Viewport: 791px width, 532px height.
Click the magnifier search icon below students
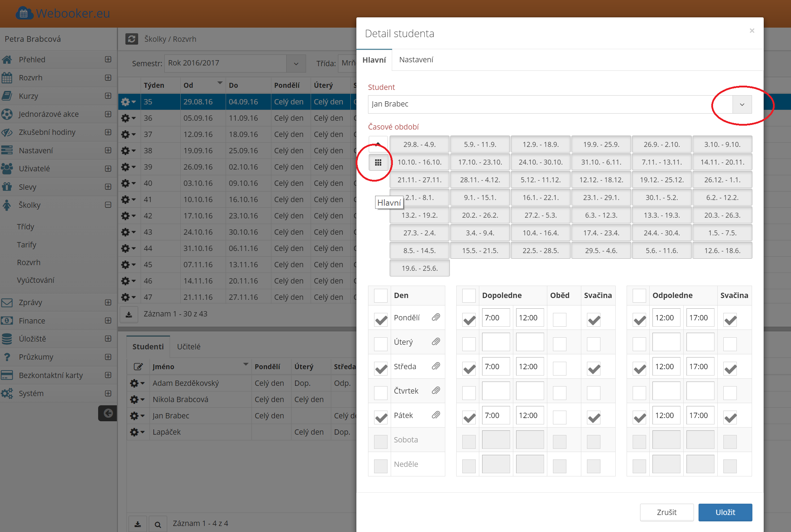tap(158, 524)
